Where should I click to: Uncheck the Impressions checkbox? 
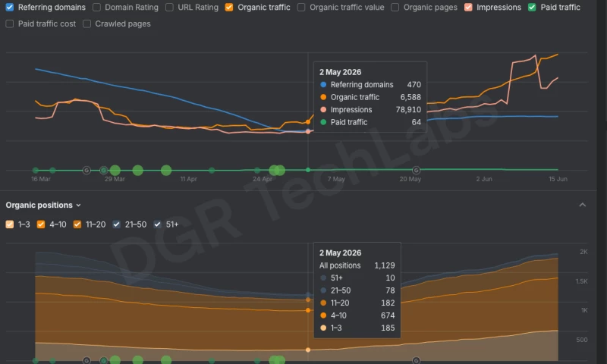[x=468, y=8]
